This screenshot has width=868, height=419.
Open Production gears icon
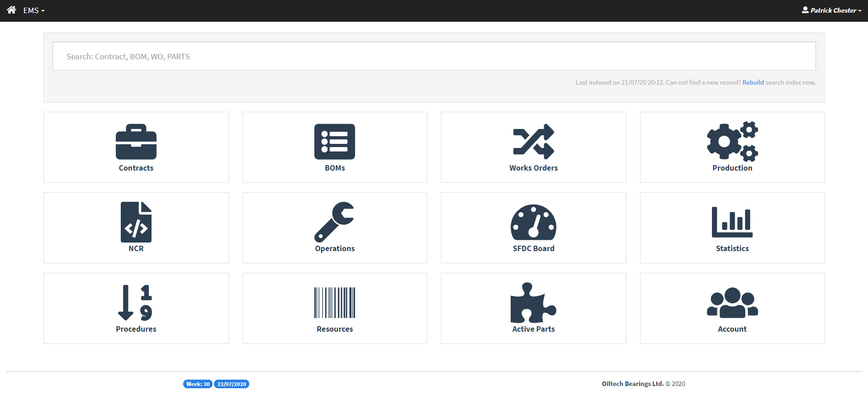click(732, 142)
